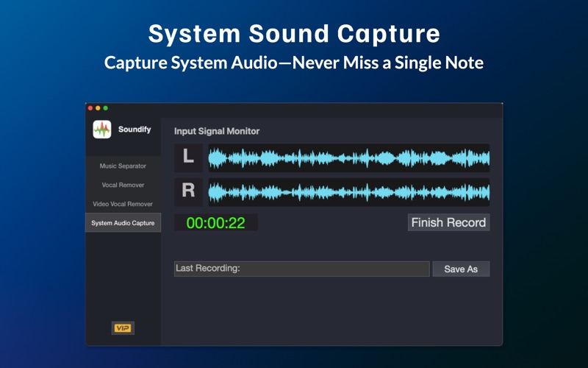The image size is (588, 368).
Task: Go to Video Vocal Remover
Action: (x=123, y=204)
